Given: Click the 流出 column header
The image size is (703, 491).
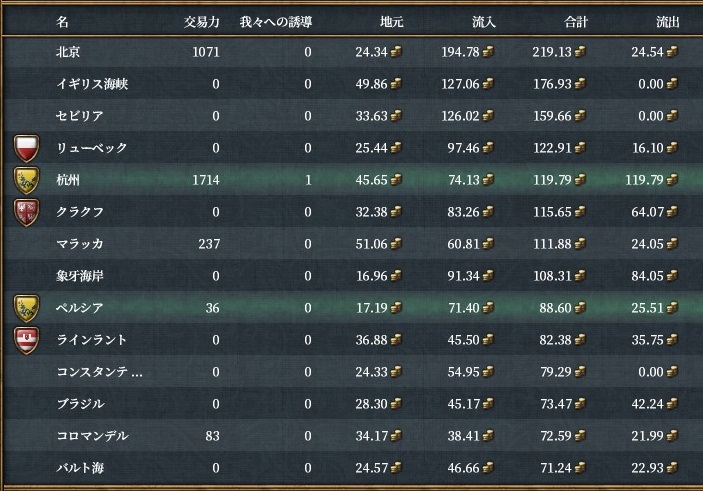Looking at the screenshot, I should click(666, 21).
